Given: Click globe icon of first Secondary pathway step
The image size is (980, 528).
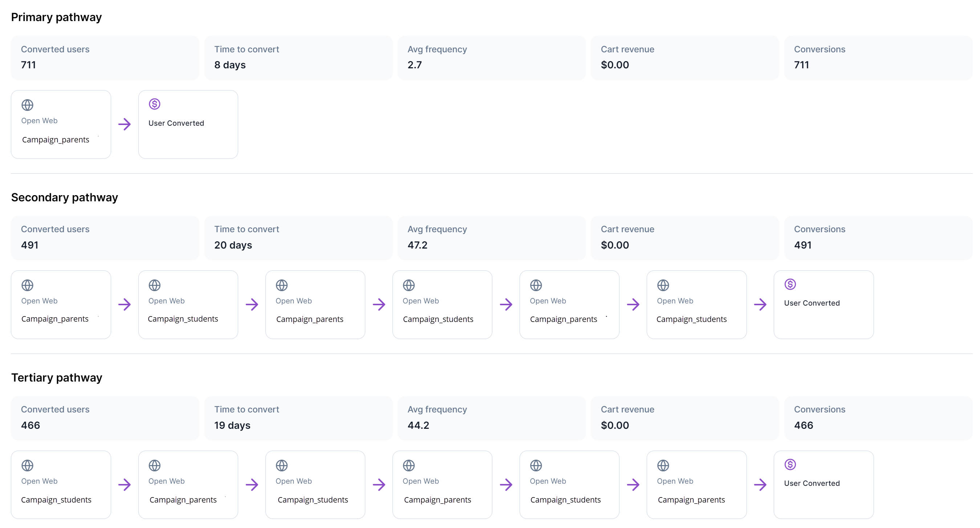Looking at the screenshot, I should click(x=27, y=285).
